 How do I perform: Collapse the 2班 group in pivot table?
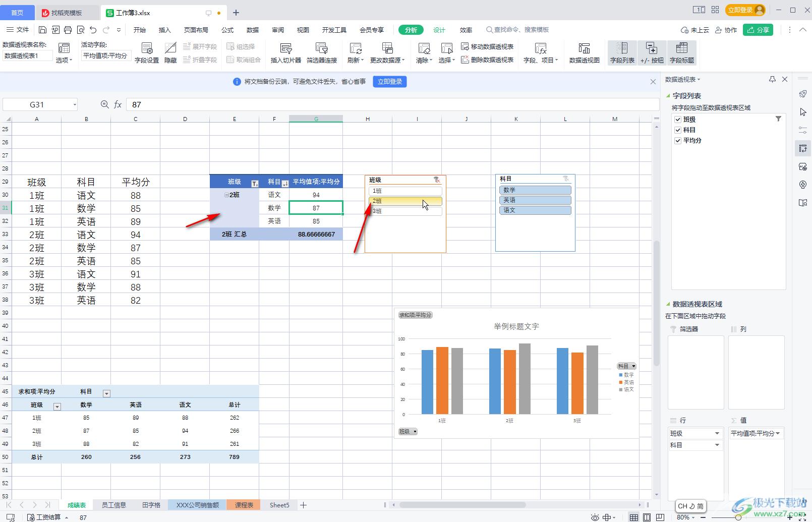click(226, 195)
